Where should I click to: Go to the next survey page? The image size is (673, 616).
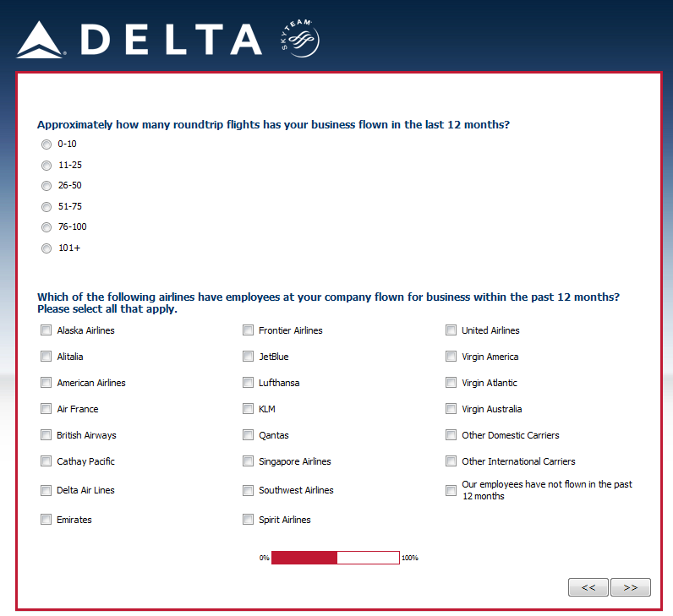click(630, 587)
